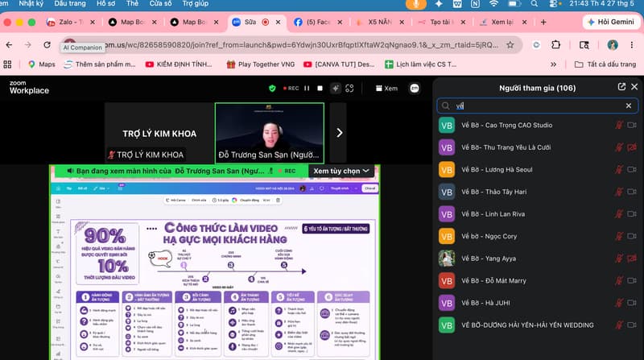Click camera-off icon for Yang Ayya
This screenshot has width=644, height=360.
(632, 258)
